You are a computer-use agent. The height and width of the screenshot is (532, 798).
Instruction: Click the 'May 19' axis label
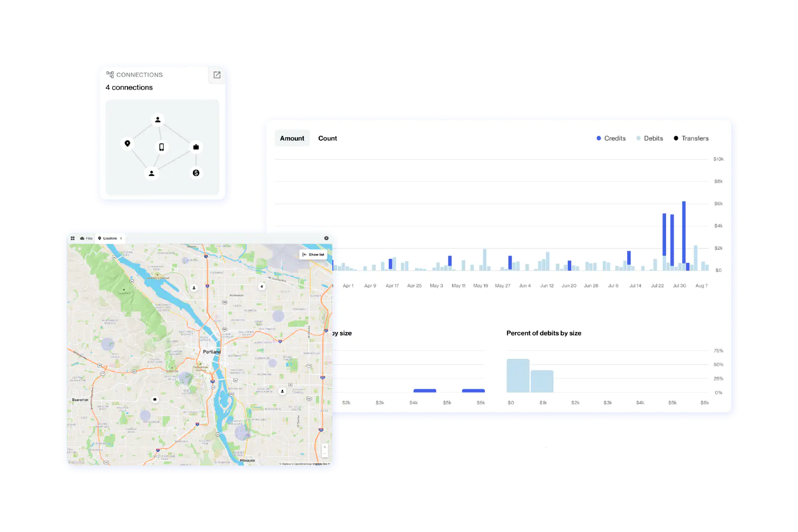(480, 285)
